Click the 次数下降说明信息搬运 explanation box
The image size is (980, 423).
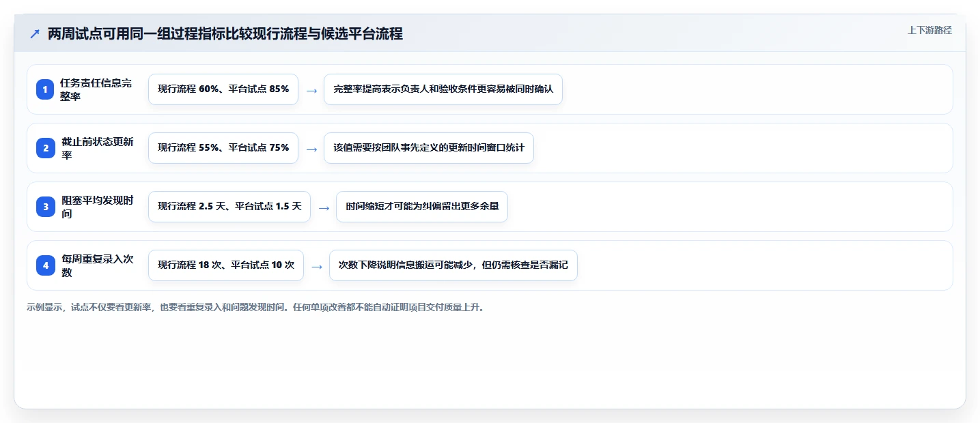coord(453,265)
